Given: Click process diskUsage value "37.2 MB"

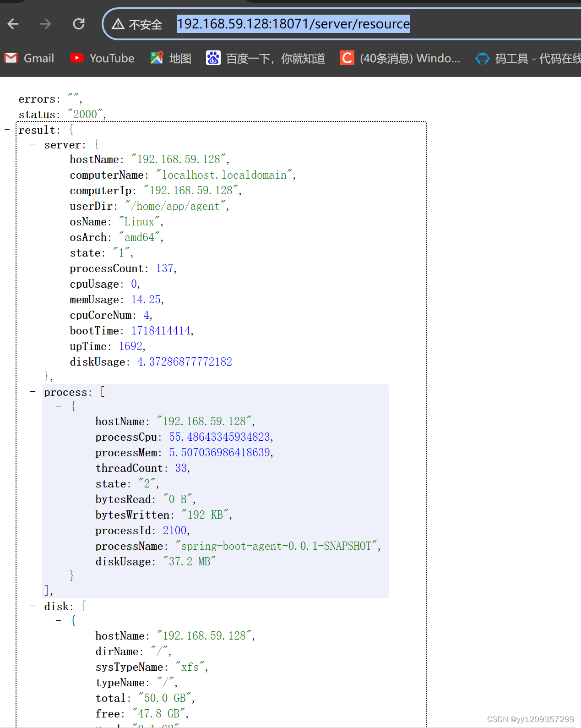Looking at the screenshot, I should [x=190, y=562].
